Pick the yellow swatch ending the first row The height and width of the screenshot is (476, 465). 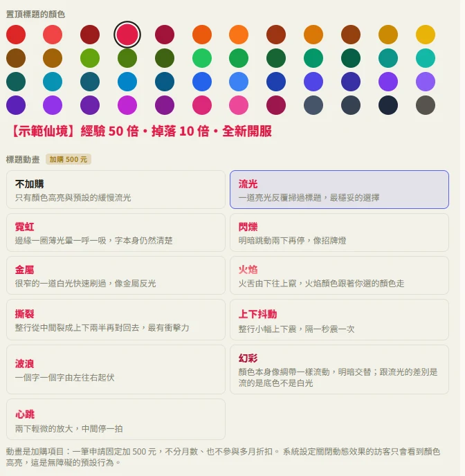pyautogui.click(x=426, y=35)
